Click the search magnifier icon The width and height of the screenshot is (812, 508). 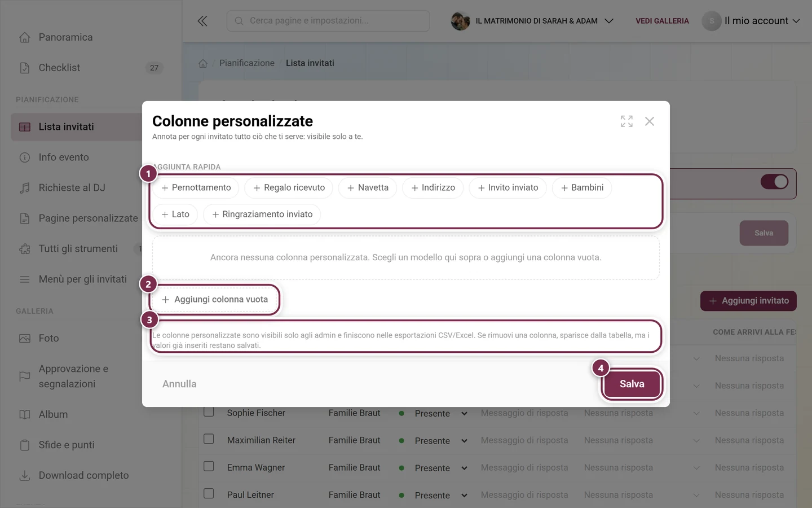pos(239,21)
